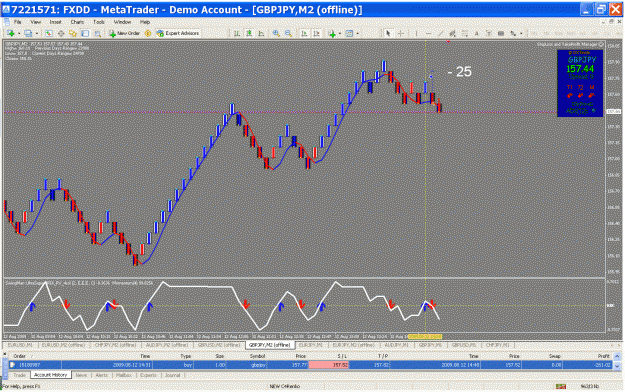
Task: Click the Templates toolbar icon
Action: [x=349, y=33]
